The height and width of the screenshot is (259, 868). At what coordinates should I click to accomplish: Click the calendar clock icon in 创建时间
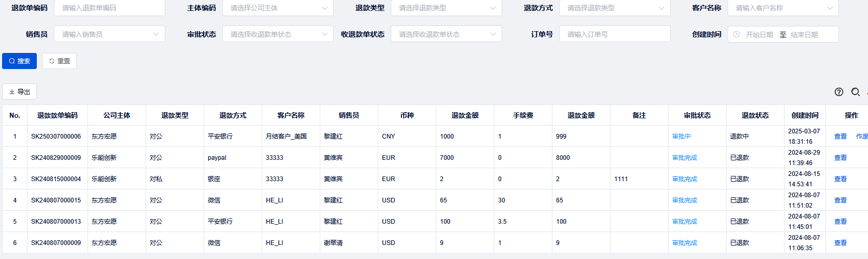coord(736,34)
